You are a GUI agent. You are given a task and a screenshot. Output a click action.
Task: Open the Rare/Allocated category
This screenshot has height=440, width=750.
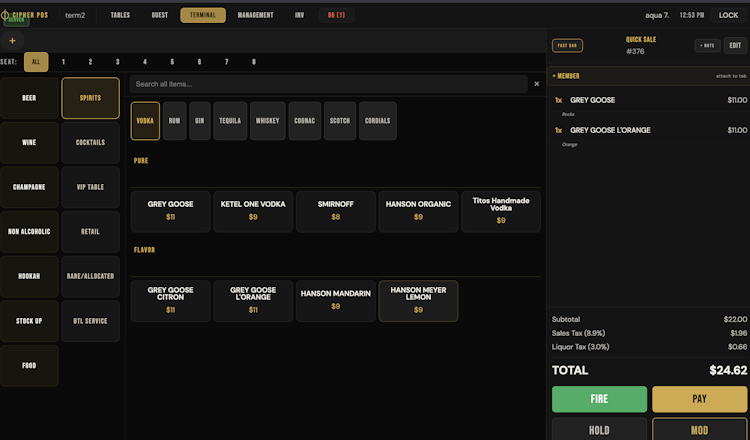pos(90,276)
